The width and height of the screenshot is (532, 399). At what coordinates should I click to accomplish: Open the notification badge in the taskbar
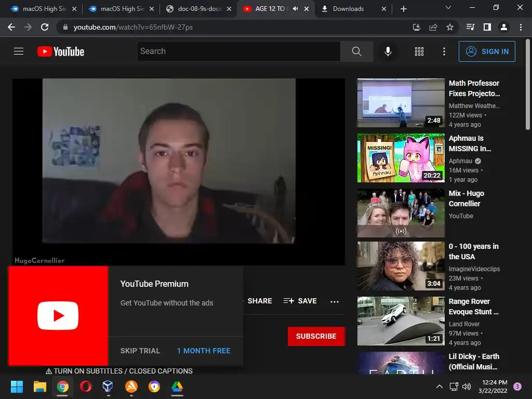tap(517, 387)
